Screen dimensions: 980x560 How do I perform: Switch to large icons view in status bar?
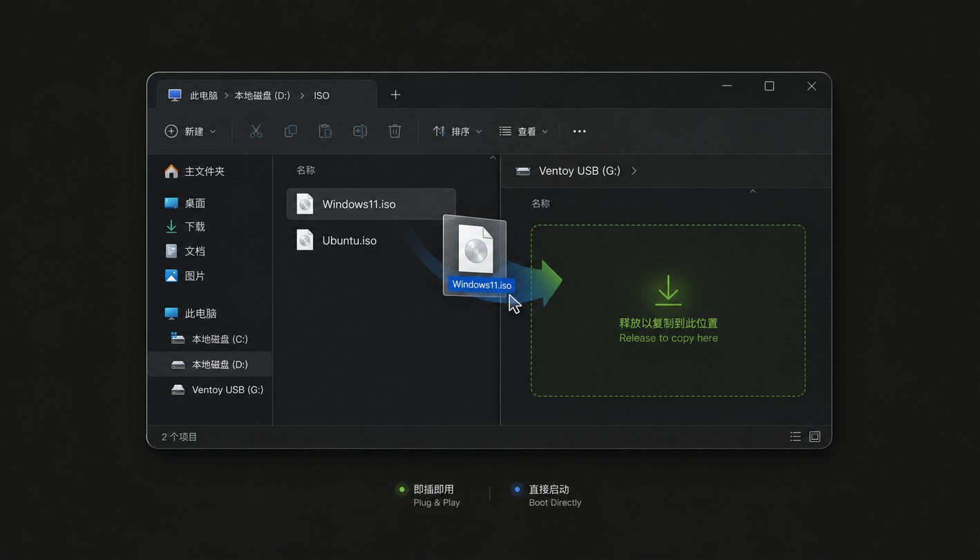815,436
